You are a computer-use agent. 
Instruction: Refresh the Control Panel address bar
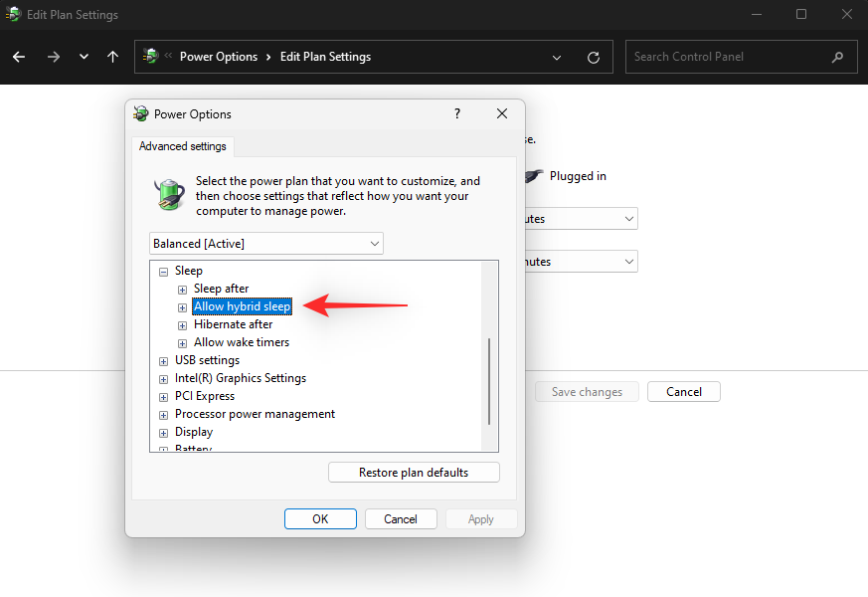[594, 57]
